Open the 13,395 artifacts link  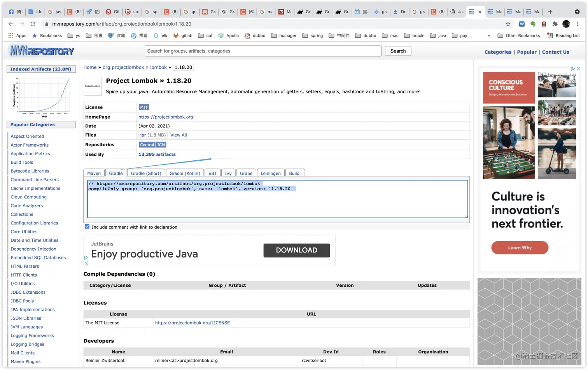[x=157, y=154]
